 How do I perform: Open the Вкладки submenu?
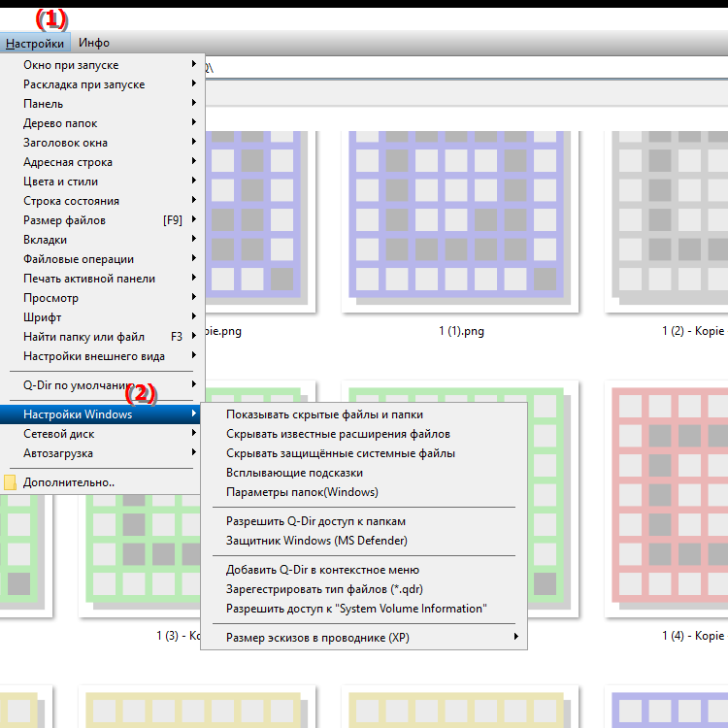(102, 240)
